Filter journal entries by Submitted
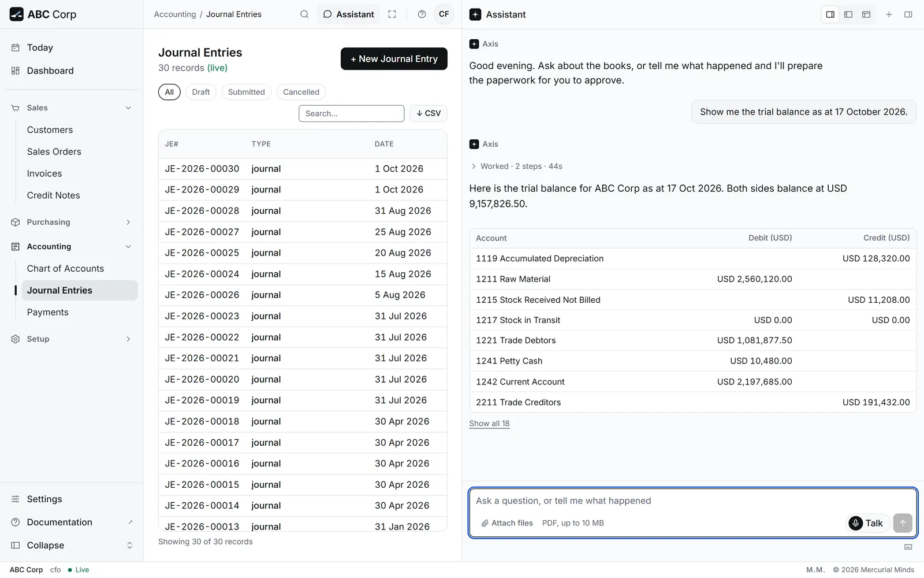 coord(247,92)
